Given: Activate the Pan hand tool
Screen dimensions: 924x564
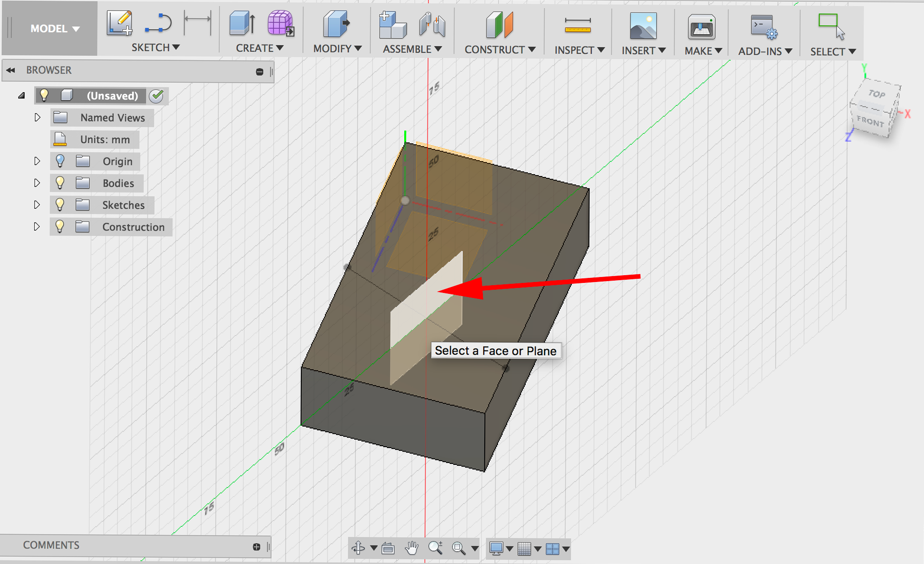Looking at the screenshot, I should [x=412, y=548].
